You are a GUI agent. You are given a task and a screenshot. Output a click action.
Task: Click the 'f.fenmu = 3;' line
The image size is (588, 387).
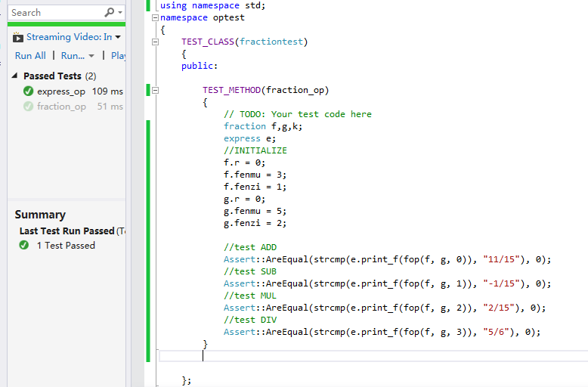tap(255, 175)
